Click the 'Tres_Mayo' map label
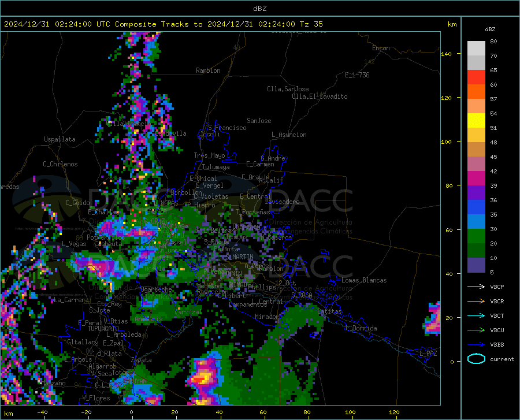 pos(209,155)
